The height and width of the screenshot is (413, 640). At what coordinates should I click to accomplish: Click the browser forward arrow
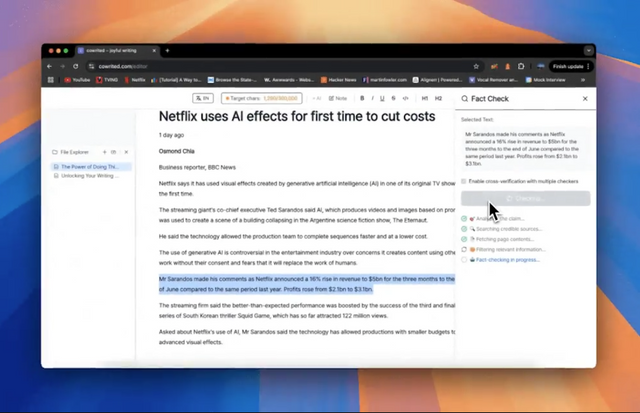point(62,66)
